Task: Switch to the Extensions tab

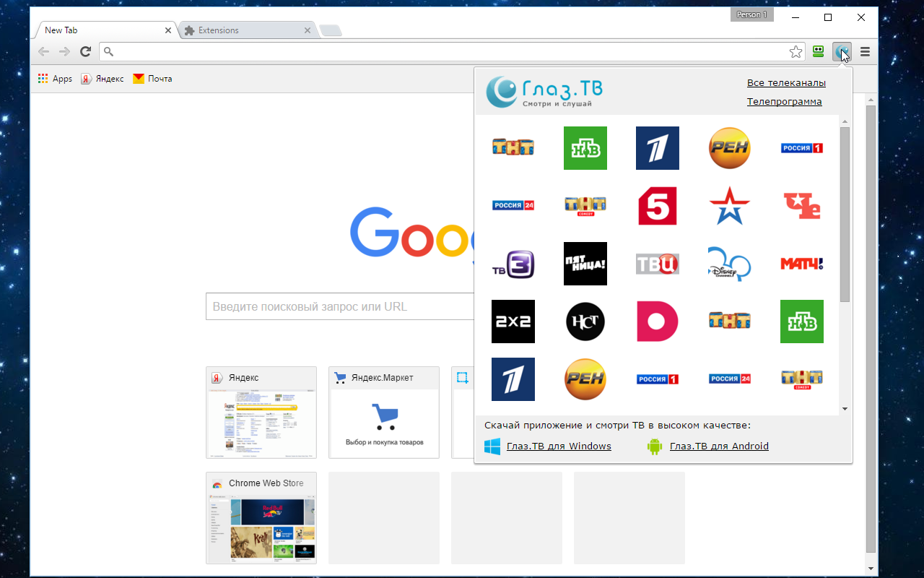Action: 245,30
